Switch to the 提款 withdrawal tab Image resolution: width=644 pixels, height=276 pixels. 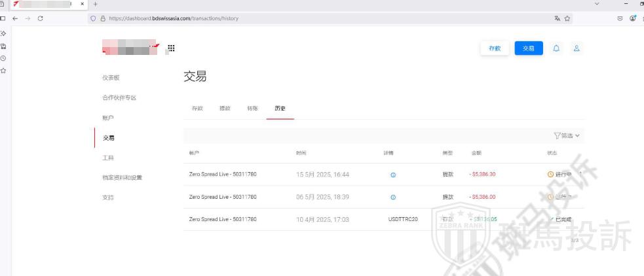225,109
